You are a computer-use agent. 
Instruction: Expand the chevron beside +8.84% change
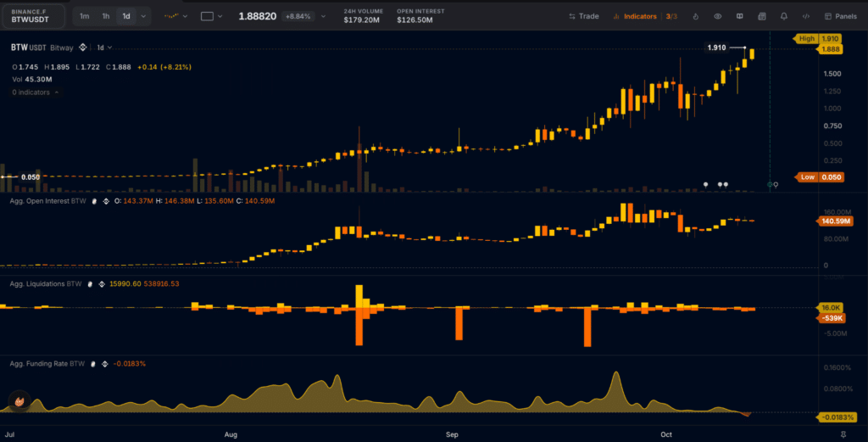coord(323,16)
